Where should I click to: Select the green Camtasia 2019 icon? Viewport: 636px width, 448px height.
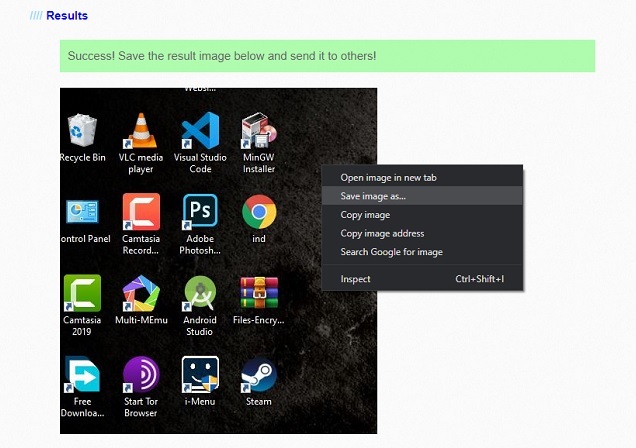82,293
